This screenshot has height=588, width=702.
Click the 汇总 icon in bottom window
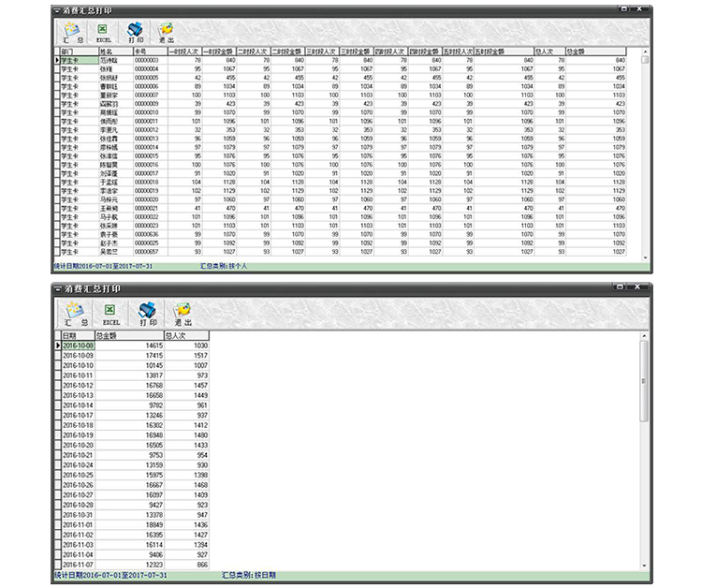pos(75,314)
